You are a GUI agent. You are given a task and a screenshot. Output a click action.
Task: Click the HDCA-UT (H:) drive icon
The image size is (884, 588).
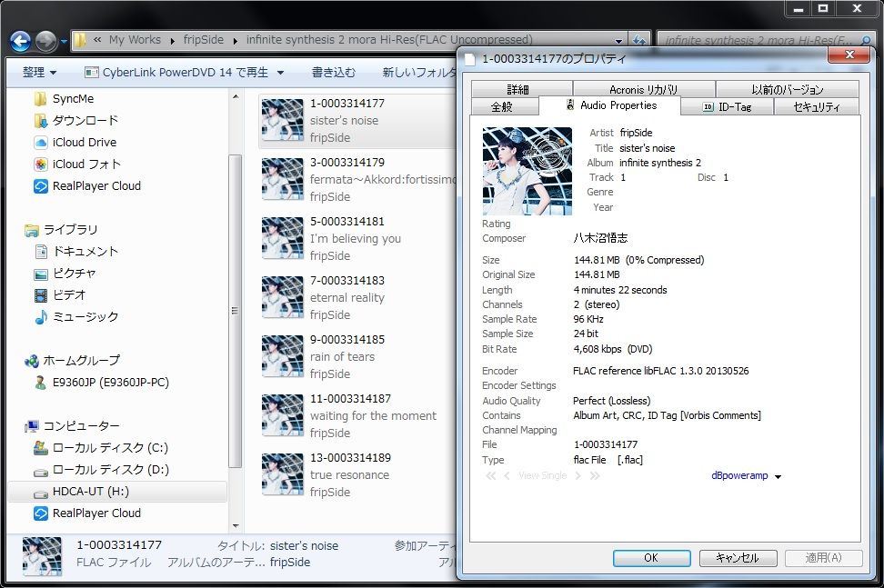click(x=41, y=493)
